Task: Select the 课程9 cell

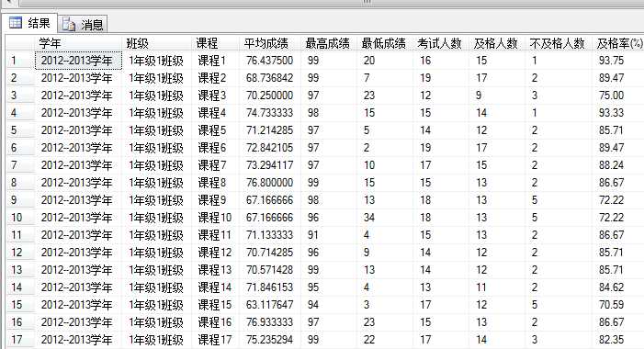Action: [x=215, y=200]
